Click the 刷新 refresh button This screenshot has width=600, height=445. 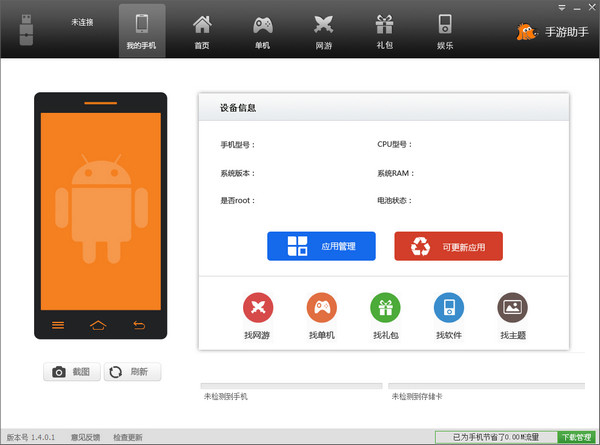point(132,372)
